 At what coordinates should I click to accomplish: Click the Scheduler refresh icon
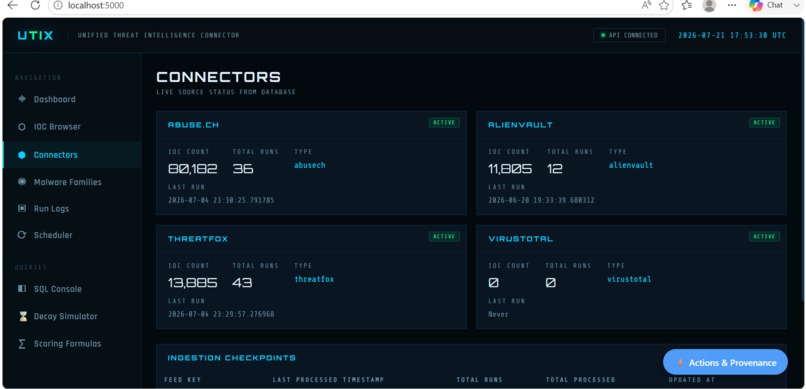[x=22, y=235]
